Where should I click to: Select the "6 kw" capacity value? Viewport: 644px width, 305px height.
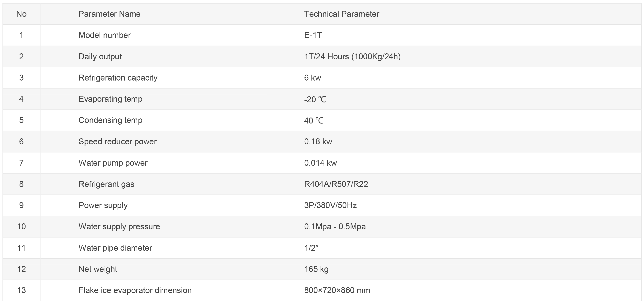tap(312, 78)
